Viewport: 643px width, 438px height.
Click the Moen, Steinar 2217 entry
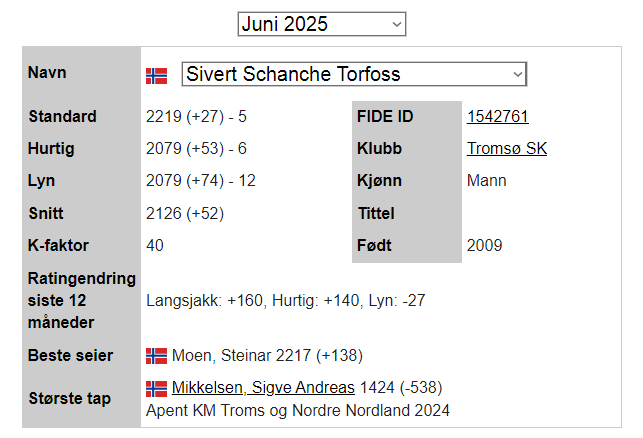(266, 356)
